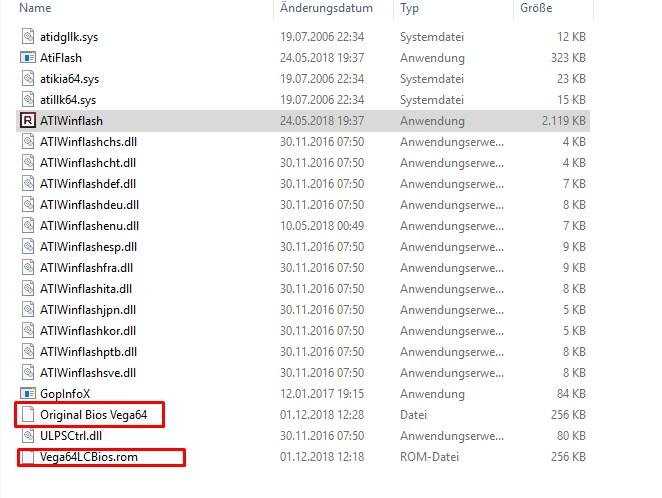Image resolution: width=662 pixels, height=498 pixels.
Task: Click the Systemdatei type of atikia64.sys
Action: coord(432,79)
